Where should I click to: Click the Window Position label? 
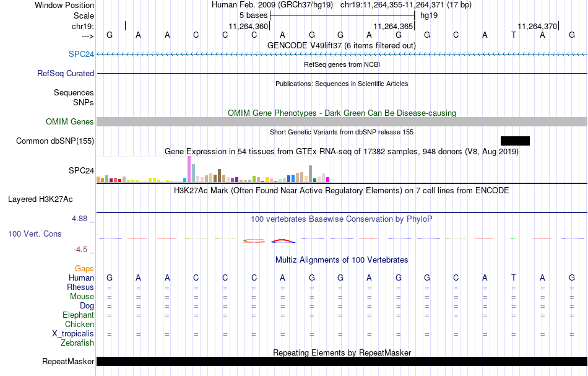click(x=64, y=5)
